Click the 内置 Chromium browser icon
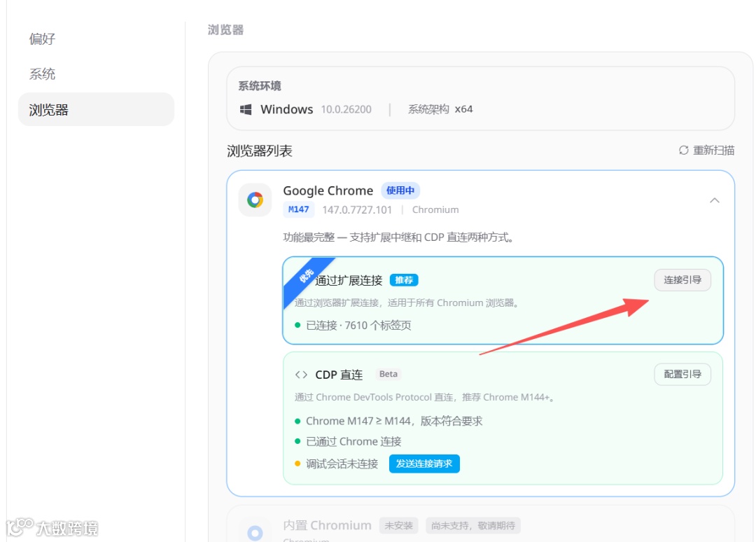The width and height of the screenshot is (756, 542). point(255,532)
